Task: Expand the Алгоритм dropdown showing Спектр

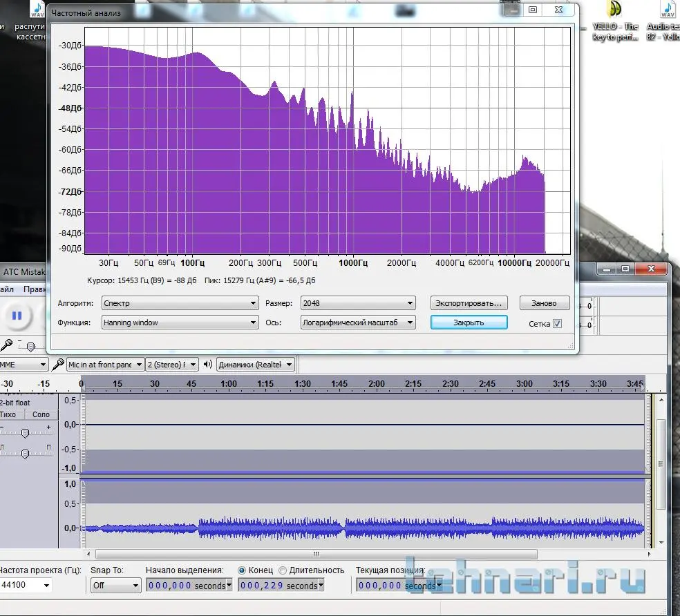Action: pos(180,303)
